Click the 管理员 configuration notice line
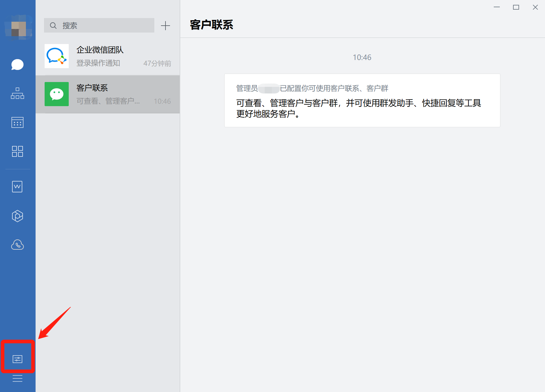This screenshot has height=392, width=545. tap(312, 88)
